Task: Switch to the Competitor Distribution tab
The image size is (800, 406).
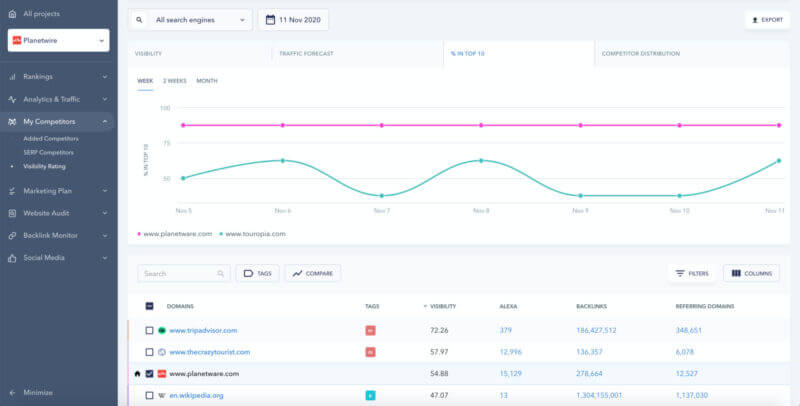Action: pos(692,54)
